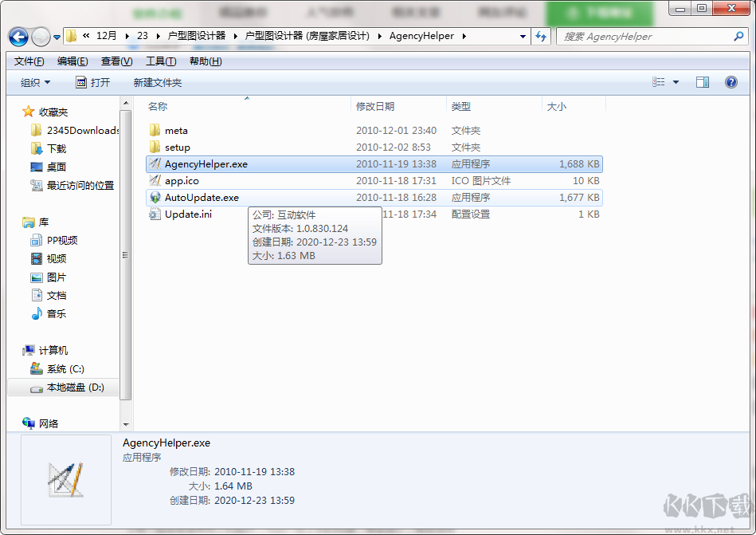Open the 查看(V) menu
Viewport: 756px width, 535px height.
(116, 61)
